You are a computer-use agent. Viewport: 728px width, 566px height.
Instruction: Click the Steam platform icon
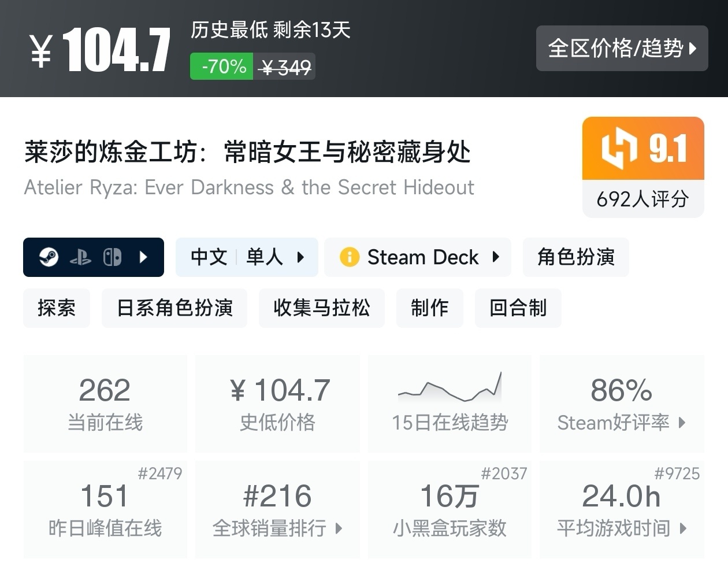(x=49, y=257)
